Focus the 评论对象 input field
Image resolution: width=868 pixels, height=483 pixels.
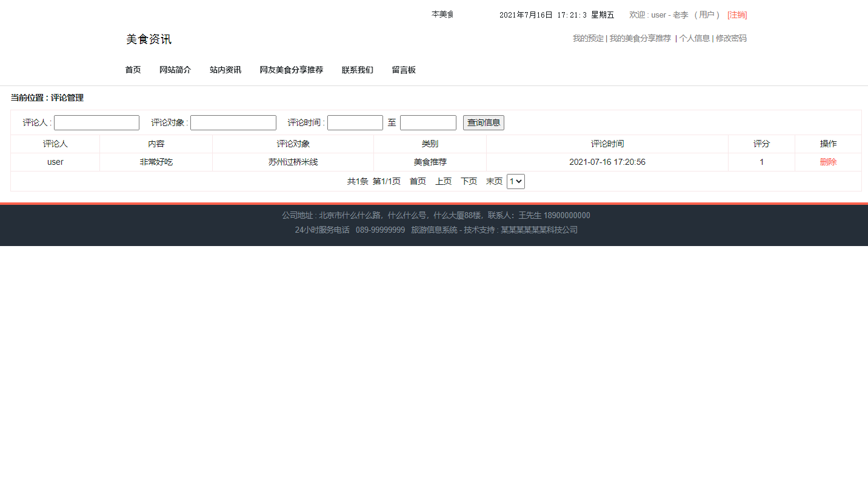click(x=233, y=122)
